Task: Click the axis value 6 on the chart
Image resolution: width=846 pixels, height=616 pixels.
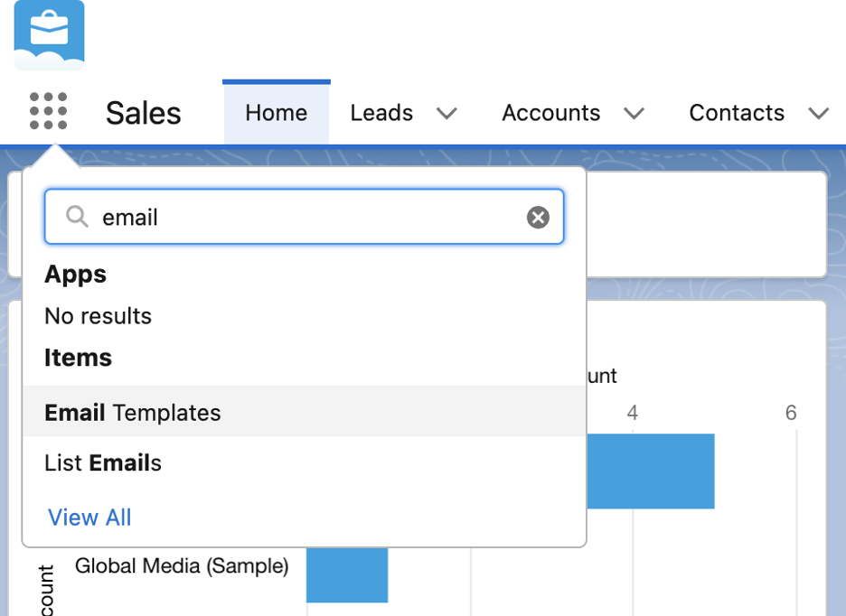Action: pos(791,413)
